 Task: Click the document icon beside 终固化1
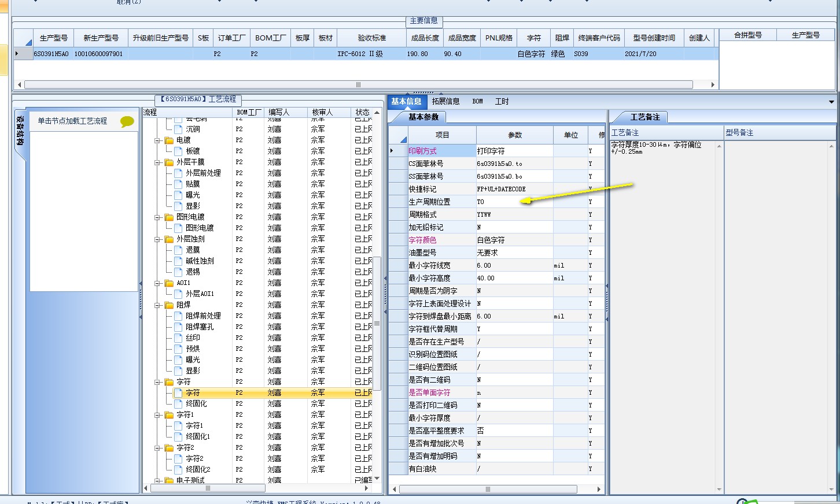tap(179, 437)
